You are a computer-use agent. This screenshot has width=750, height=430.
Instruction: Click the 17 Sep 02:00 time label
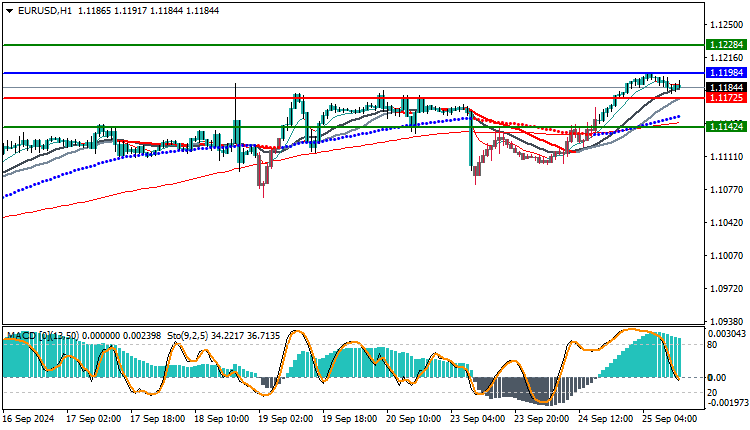(94, 419)
